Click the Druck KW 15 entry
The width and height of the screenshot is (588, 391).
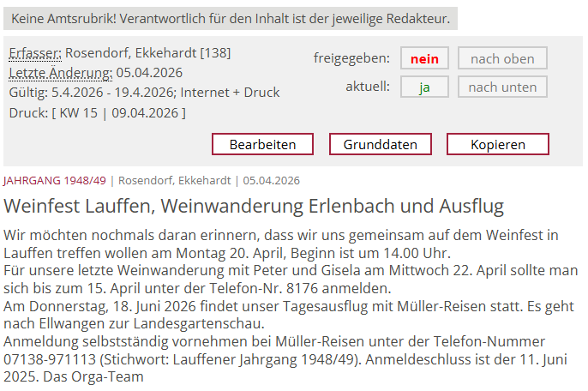(97, 112)
